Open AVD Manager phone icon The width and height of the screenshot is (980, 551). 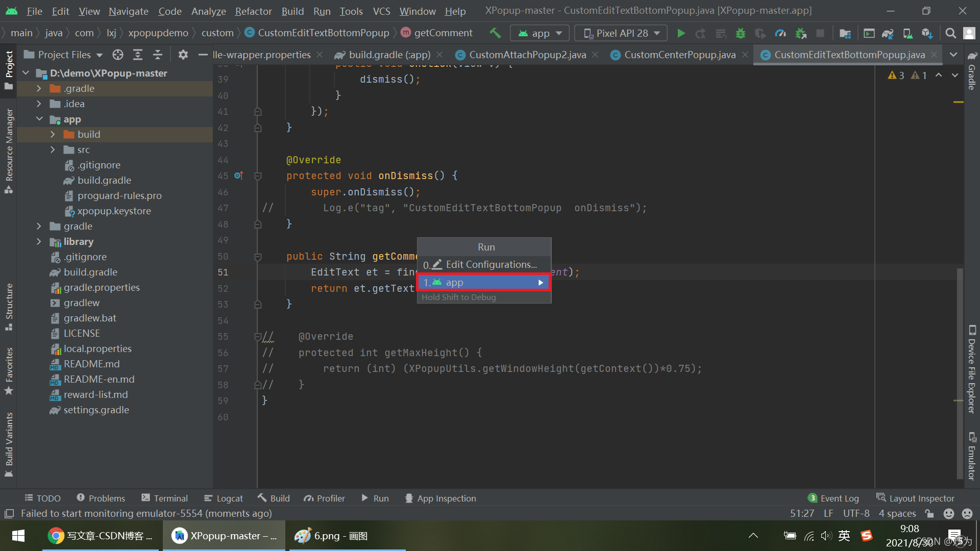[x=908, y=33]
